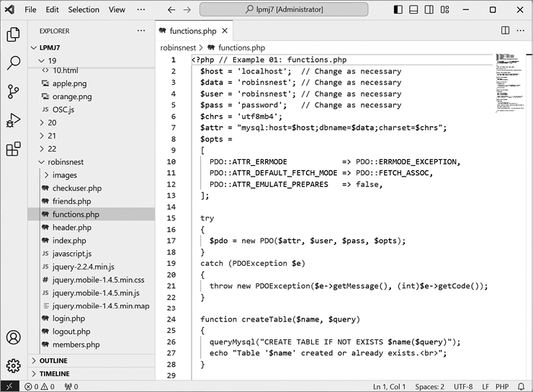Expand the OUTLINE section
This screenshot has height=392, width=533.
click(x=54, y=361)
